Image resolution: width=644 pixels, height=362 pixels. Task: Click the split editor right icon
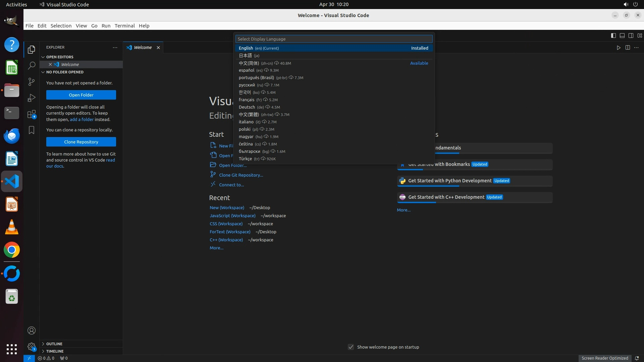click(628, 48)
